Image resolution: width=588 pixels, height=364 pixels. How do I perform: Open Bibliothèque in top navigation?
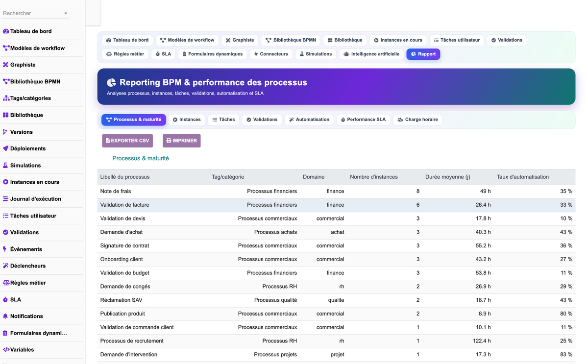345,40
